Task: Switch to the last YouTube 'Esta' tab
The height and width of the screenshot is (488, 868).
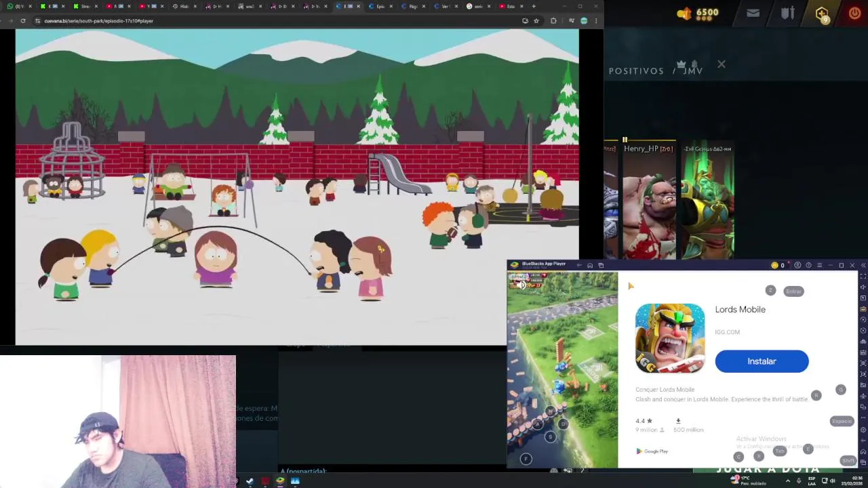Action: (511, 6)
